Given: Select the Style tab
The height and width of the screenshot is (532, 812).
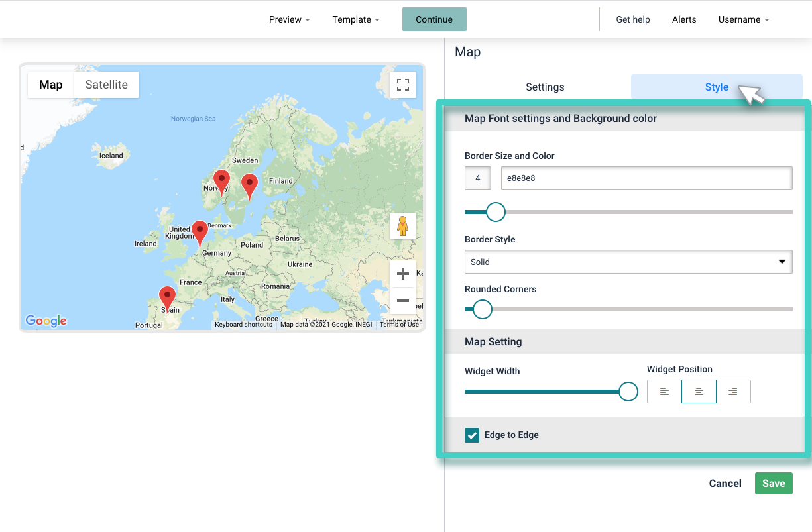Looking at the screenshot, I should pos(717,87).
